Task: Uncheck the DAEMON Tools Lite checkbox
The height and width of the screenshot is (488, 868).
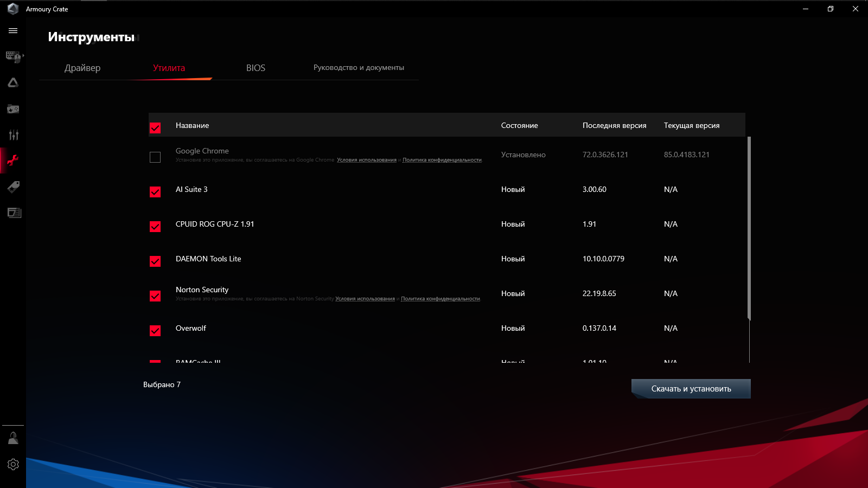Action: (155, 261)
